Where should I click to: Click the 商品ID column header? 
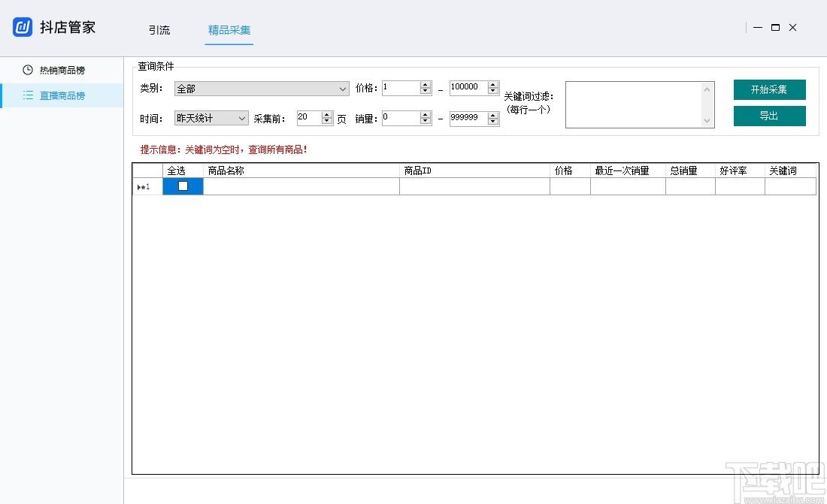tap(474, 171)
